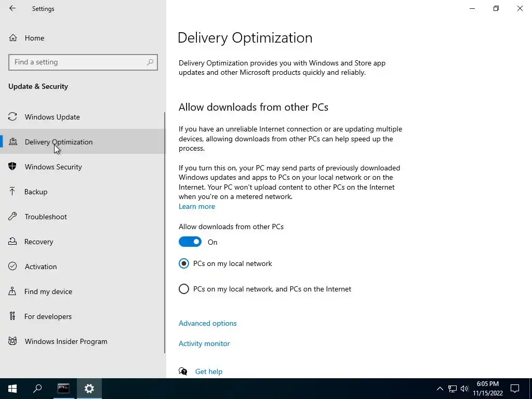This screenshot has width=532, height=399.
Task: Click the restore down window button
Action: click(496, 8)
